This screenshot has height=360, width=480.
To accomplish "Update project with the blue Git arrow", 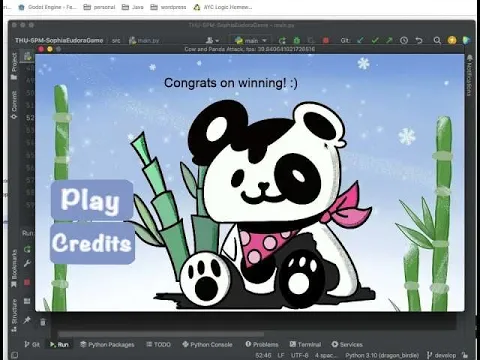I will coord(360,40).
